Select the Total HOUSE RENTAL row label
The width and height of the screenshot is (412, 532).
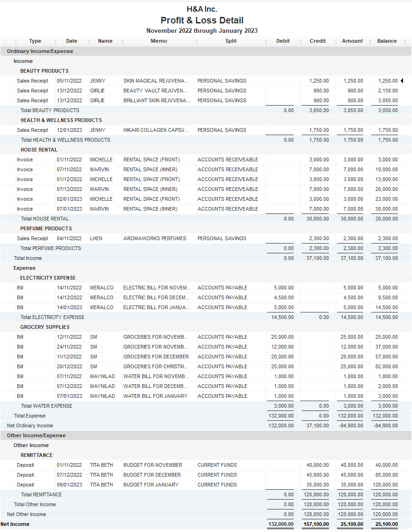45,219
